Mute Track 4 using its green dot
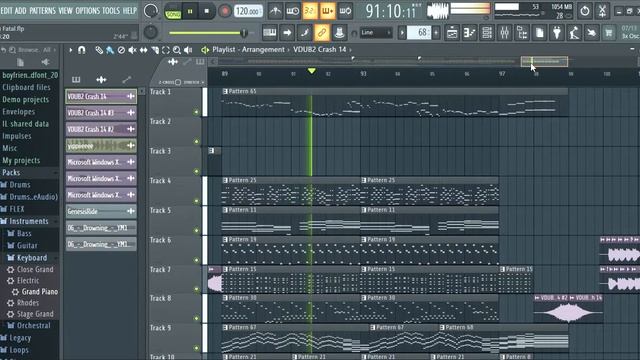Screen dimensions: 640x360 pyautogui.click(x=196, y=201)
